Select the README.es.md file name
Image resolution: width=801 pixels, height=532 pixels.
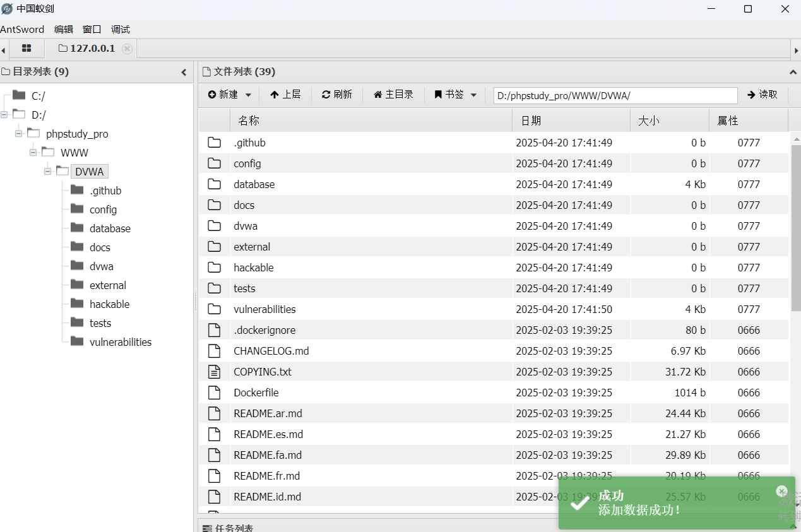[x=268, y=434]
